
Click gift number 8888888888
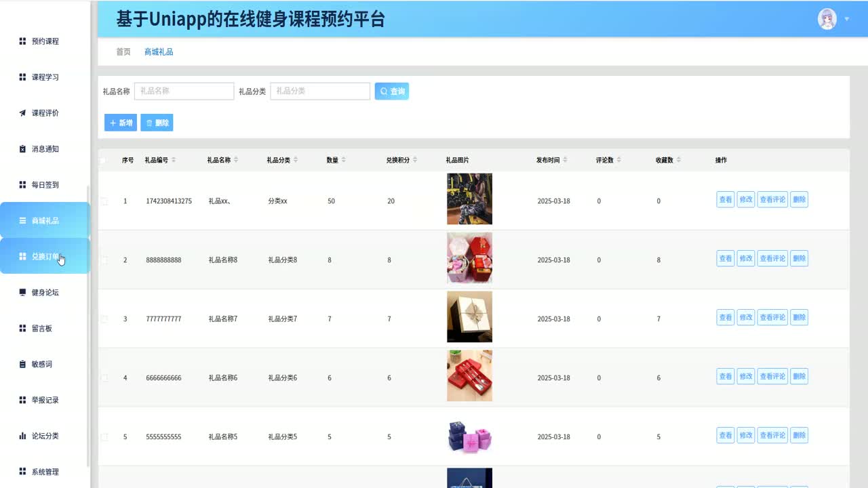pyautogui.click(x=163, y=260)
